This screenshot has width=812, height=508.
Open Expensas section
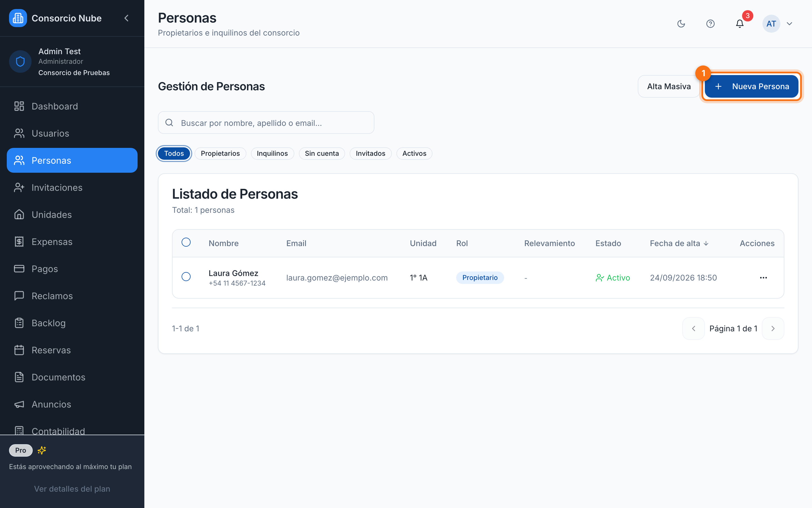tap(72, 242)
